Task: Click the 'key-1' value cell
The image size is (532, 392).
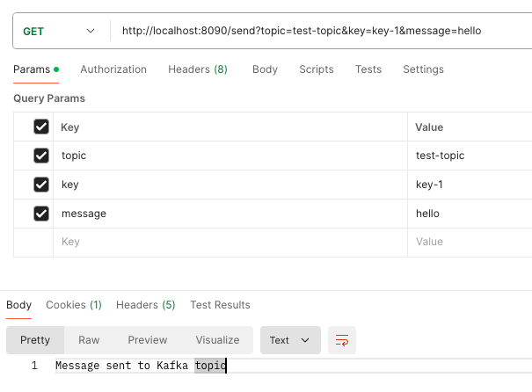Action: point(470,185)
